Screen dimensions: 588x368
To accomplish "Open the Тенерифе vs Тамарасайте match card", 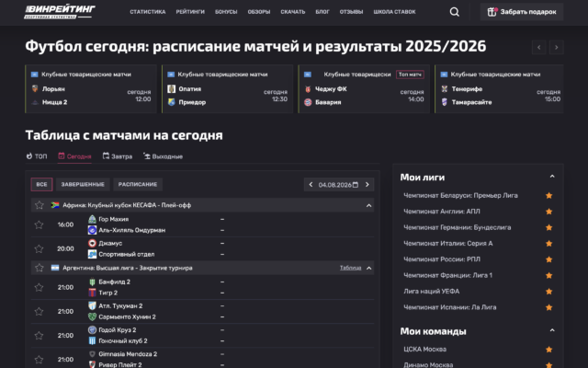I will [x=499, y=88].
